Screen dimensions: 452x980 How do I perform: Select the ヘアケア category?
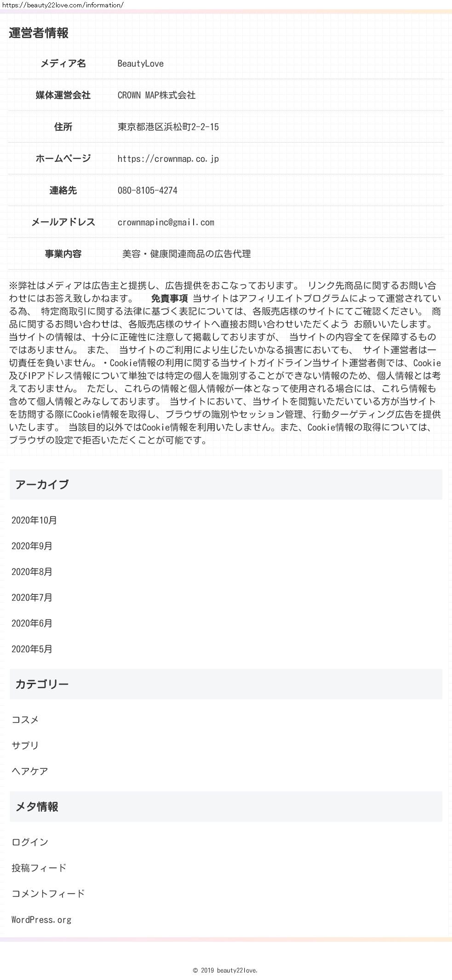pos(30,771)
